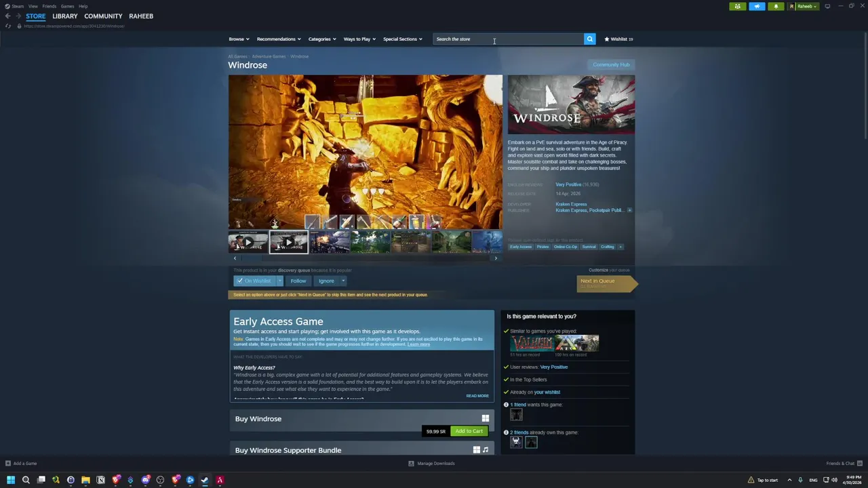Open the STORE tab
The height and width of the screenshot is (488, 868).
point(35,16)
